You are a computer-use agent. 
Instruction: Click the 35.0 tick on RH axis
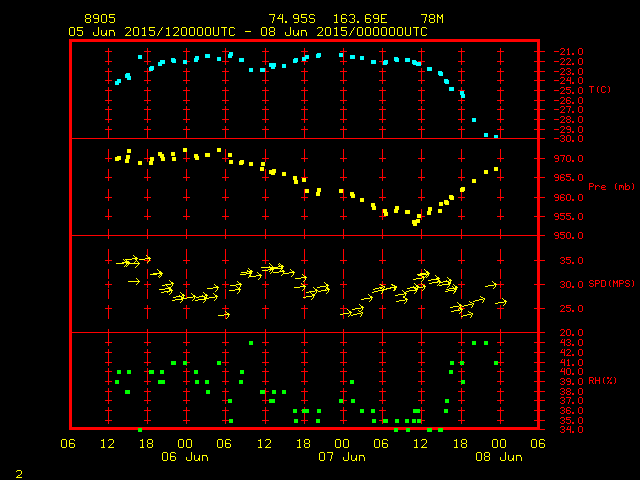(571, 420)
